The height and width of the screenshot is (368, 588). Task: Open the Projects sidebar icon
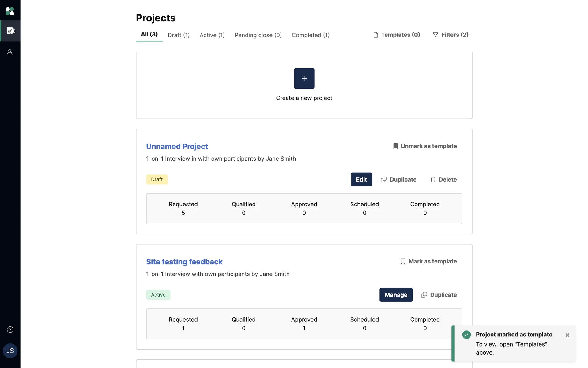(10, 31)
